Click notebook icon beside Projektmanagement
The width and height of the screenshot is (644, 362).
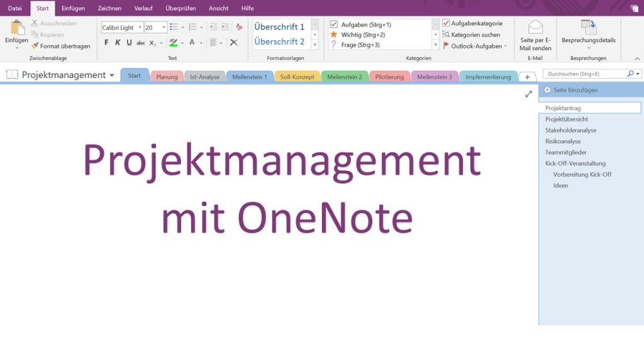pyautogui.click(x=13, y=74)
